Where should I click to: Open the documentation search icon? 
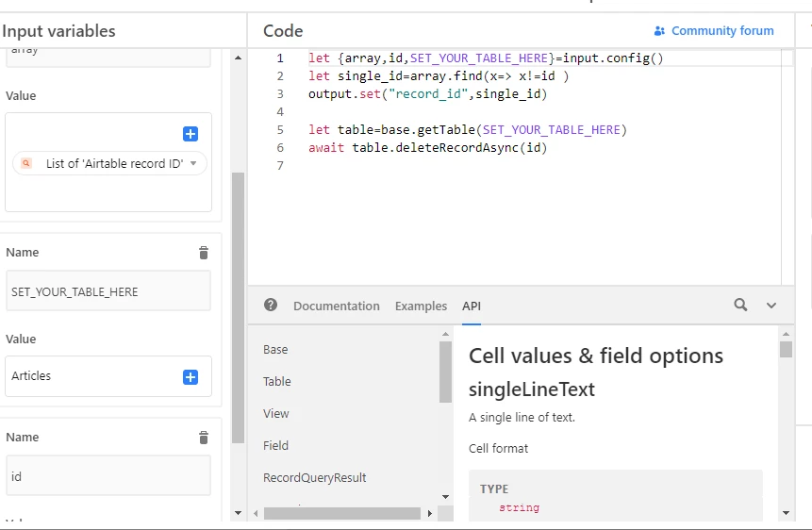click(740, 305)
